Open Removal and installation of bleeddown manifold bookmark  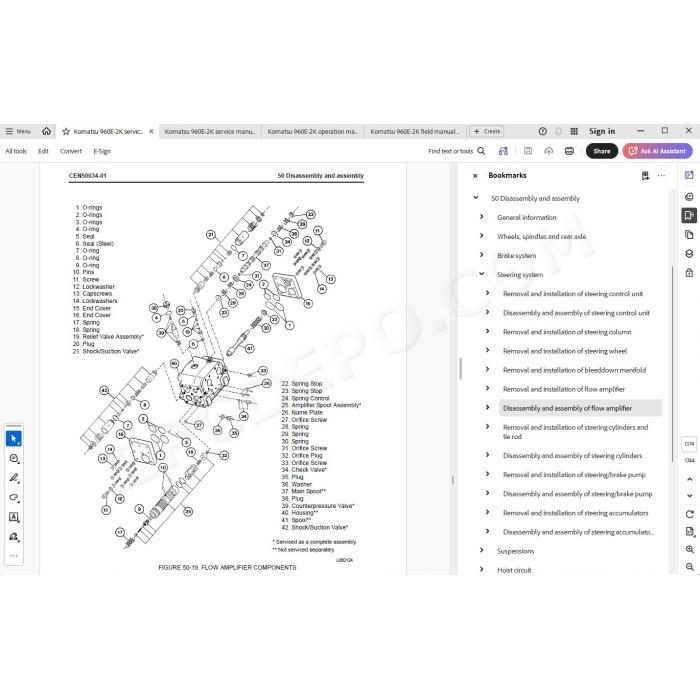pos(575,370)
